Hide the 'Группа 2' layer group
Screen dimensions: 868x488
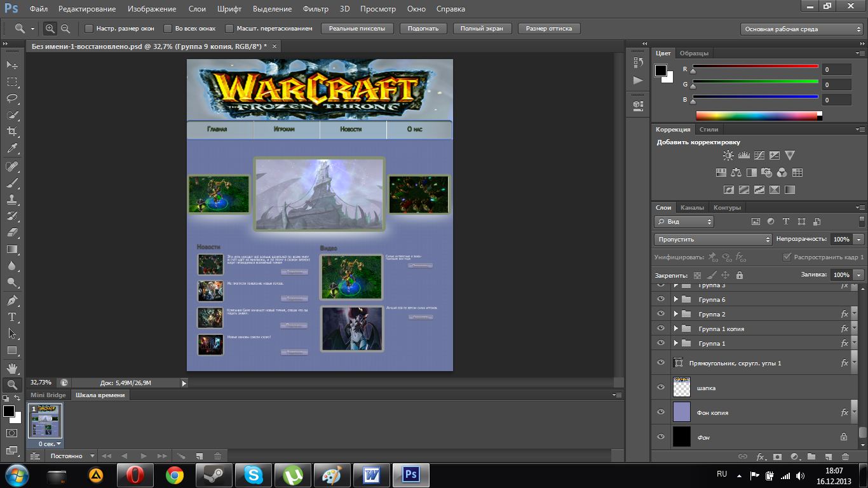coord(661,314)
